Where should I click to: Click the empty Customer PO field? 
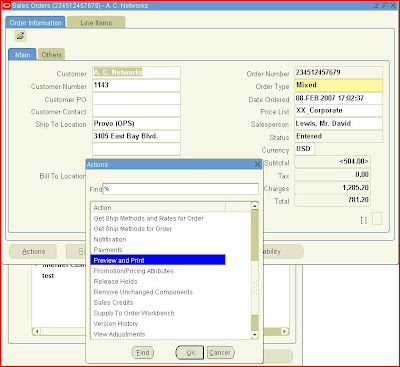[x=136, y=98]
